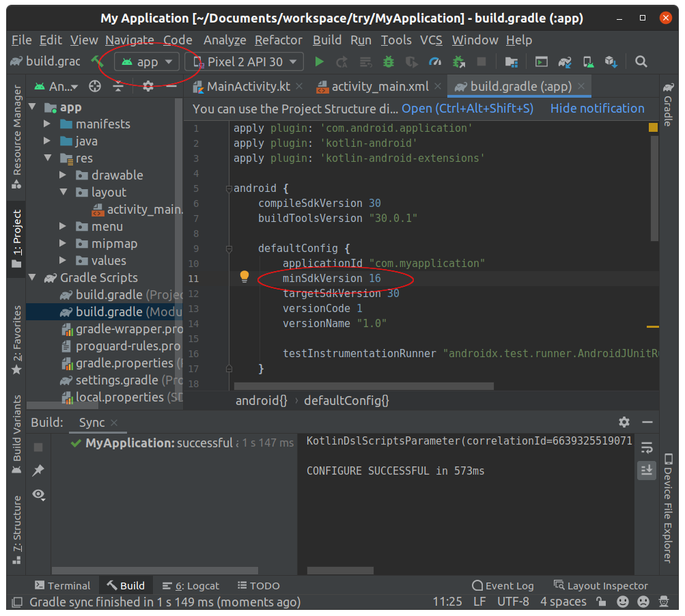Toggle scroll to end in build output
The width and height of the screenshot is (685, 616).
[647, 471]
